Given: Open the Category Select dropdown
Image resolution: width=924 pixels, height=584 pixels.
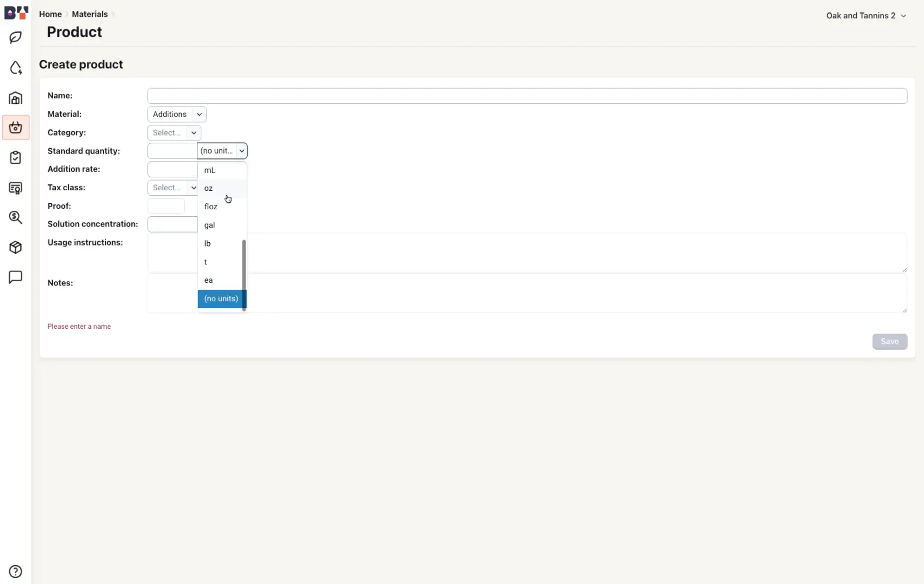Looking at the screenshot, I should (174, 132).
